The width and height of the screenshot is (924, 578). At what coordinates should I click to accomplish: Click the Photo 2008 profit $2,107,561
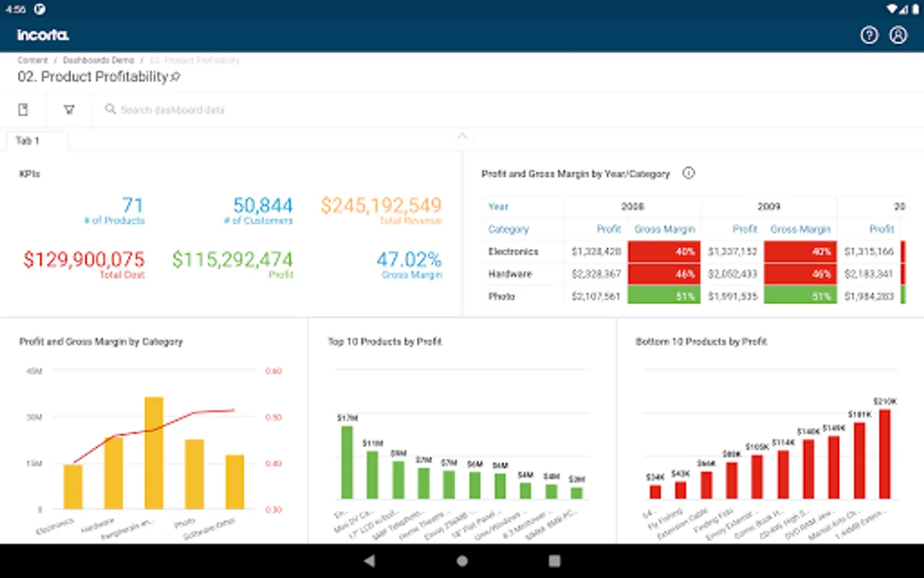tap(596, 296)
